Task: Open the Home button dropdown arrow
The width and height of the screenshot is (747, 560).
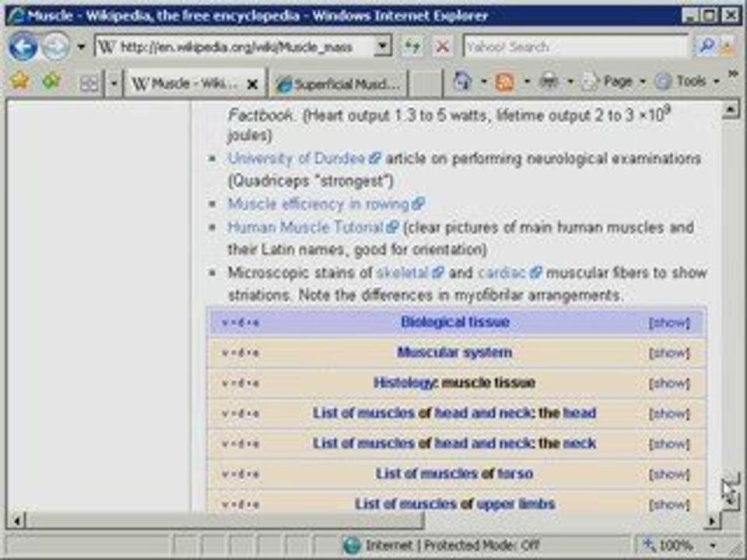Action: [x=483, y=82]
